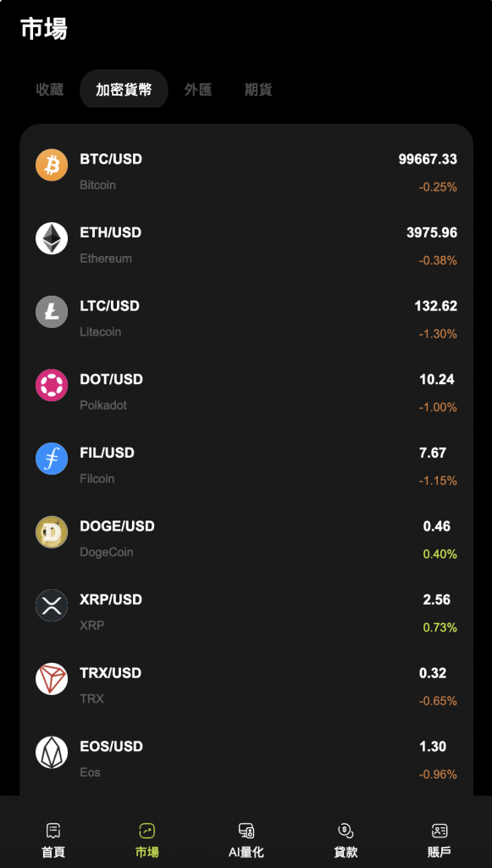Image resolution: width=492 pixels, height=868 pixels.
Task: Select the 加密貨幣 crypto tab
Action: 123,89
